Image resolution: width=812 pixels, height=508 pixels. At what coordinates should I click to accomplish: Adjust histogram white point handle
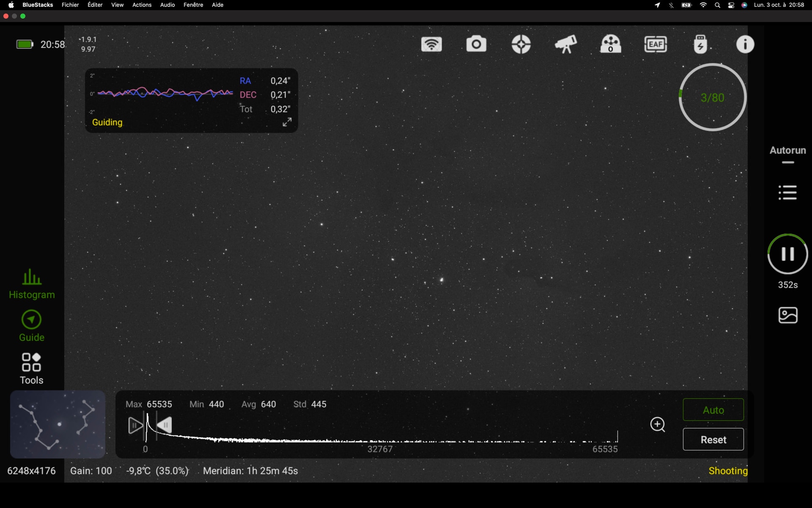(164, 425)
